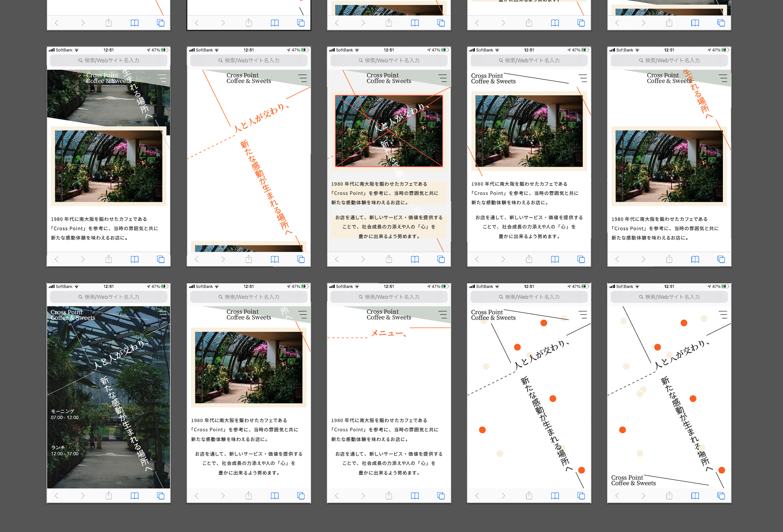Select the orange メニュー、heading text
The height and width of the screenshot is (532, 783).
(x=388, y=333)
